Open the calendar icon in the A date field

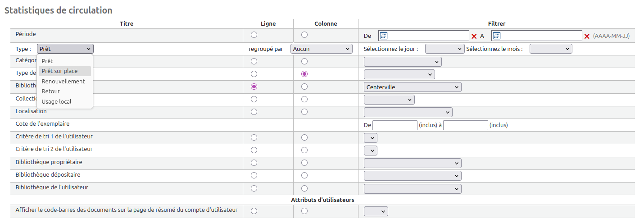point(497,36)
